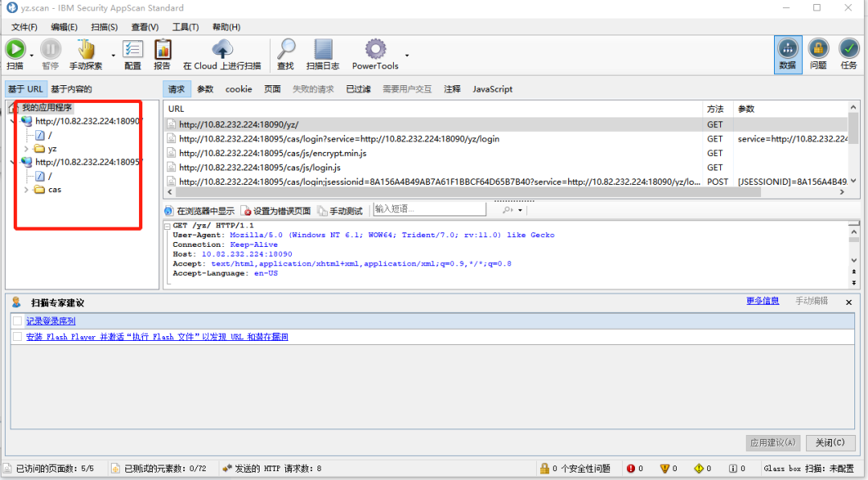Open the 更多信息 link
The height and width of the screenshot is (480, 868).
(x=762, y=301)
